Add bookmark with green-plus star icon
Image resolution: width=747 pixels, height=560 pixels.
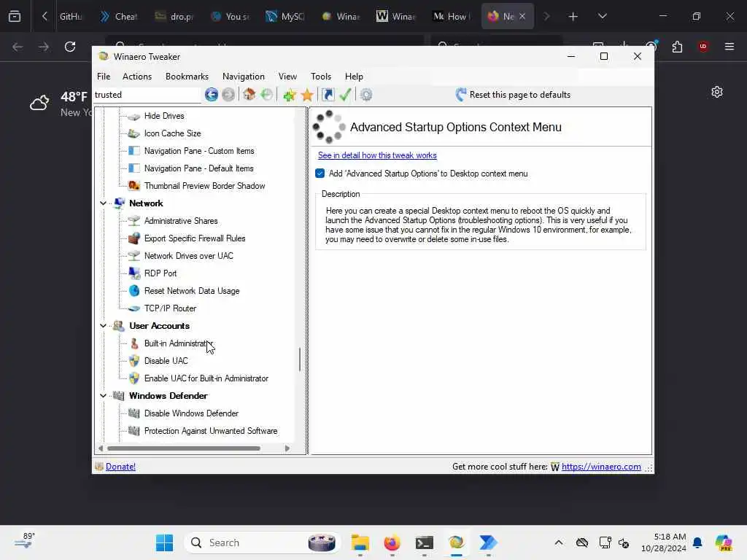click(x=289, y=95)
